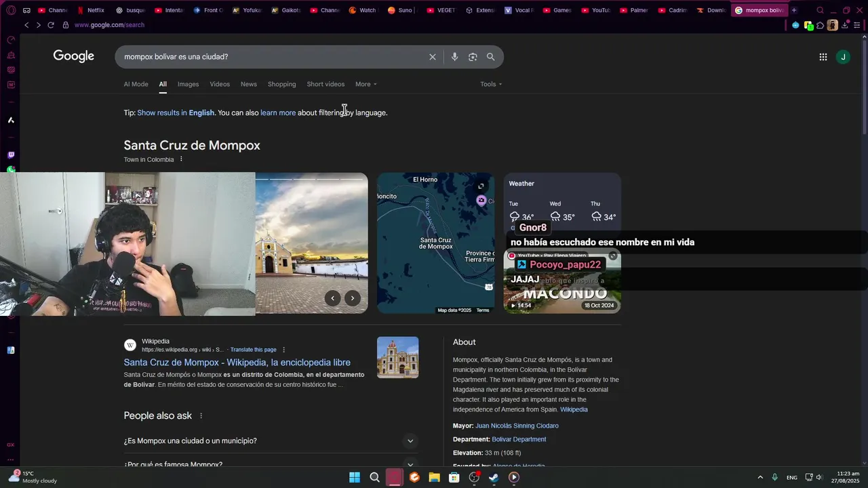Click the search tabs magnifier icon
This screenshot has height=488, width=868.
point(820,10)
